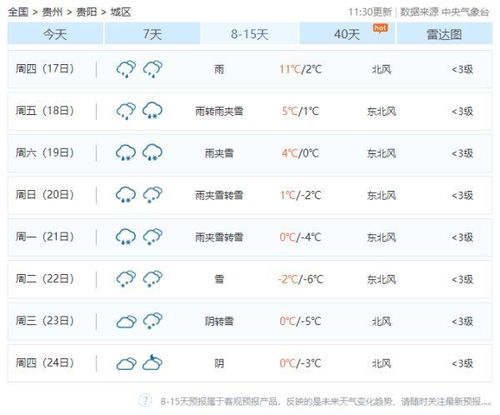Click 雨夹雪 description in 周六 (19日) row
The width and height of the screenshot is (500, 415).
click(219, 153)
